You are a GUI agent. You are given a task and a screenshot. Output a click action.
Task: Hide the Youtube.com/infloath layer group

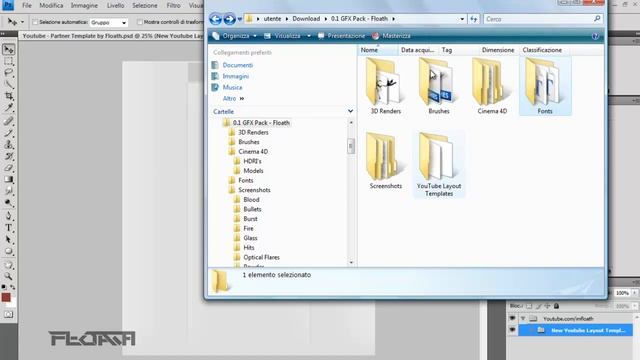pos(512,318)
